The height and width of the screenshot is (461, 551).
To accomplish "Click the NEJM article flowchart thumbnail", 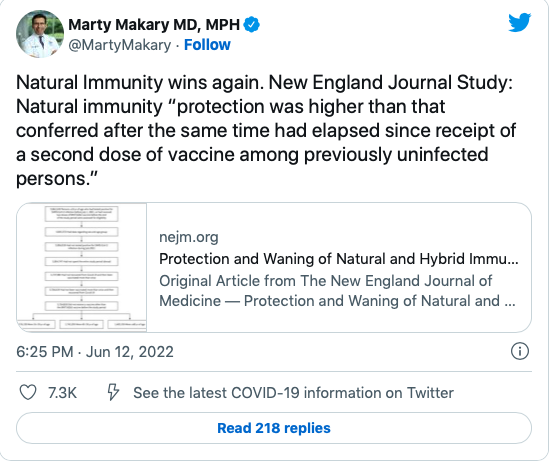I will pyautogui.click(x=82, y=267).
